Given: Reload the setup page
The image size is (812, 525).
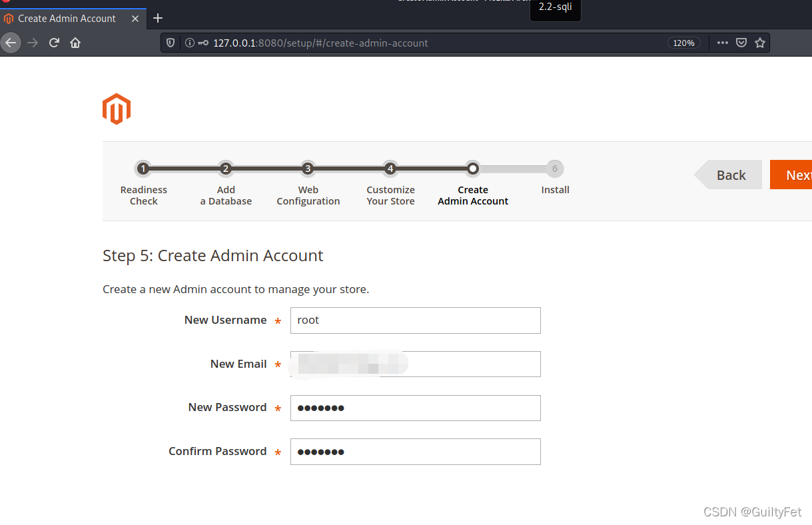Looking at the screenshot, I should tap(54, 43).
